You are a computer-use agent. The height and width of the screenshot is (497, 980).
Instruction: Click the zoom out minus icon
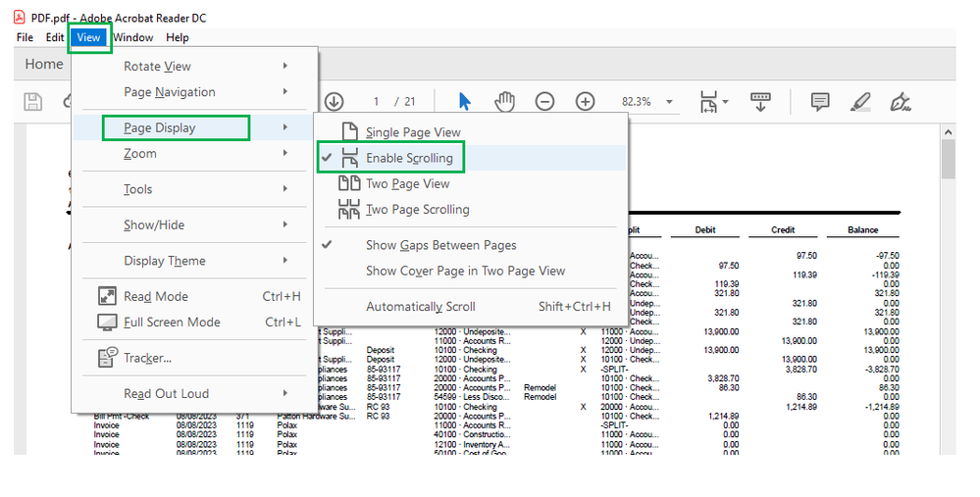click(x=544, y=101)
